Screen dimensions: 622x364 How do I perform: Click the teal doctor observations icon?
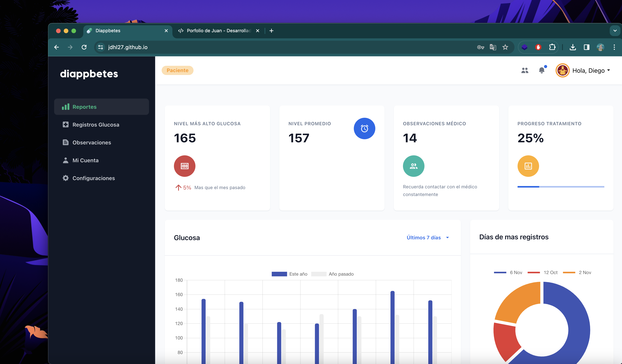pyautogui.click(x=414, y=166)
